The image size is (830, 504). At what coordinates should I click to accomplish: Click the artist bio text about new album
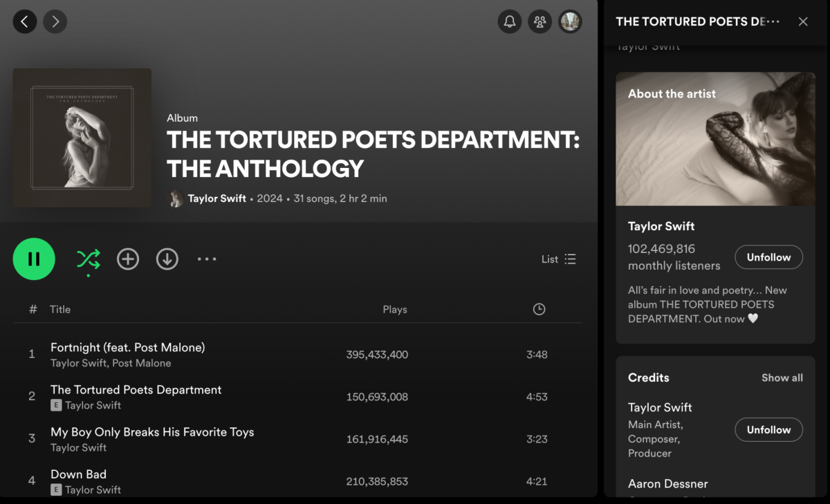[707, 305]
